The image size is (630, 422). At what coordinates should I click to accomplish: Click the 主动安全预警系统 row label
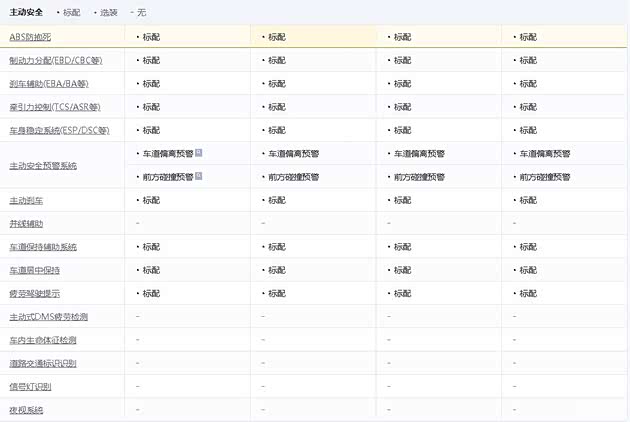click(x=42, y=165)
